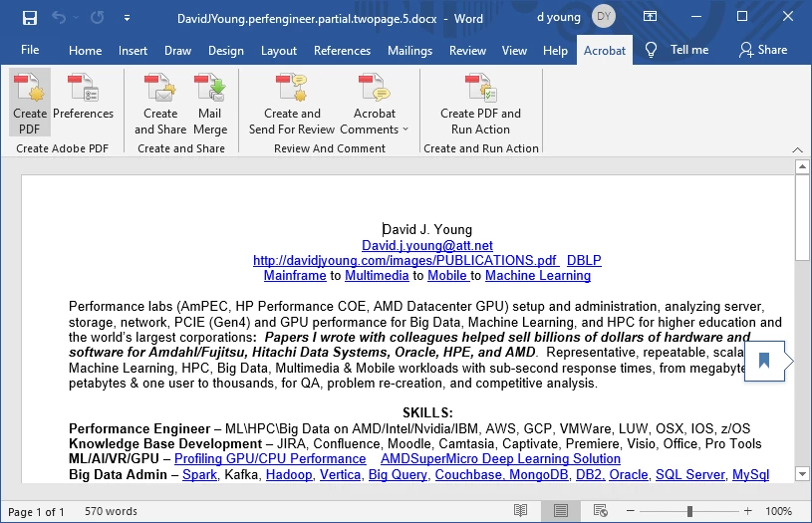Switch to the References tab
Screen dimensions: 812x523
(x=343, y=50)
